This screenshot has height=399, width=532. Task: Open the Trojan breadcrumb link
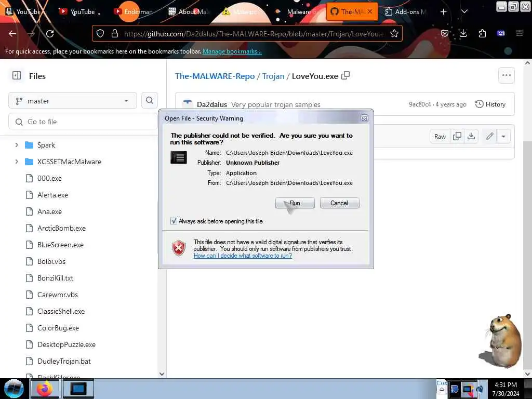(x=273, y=76)
